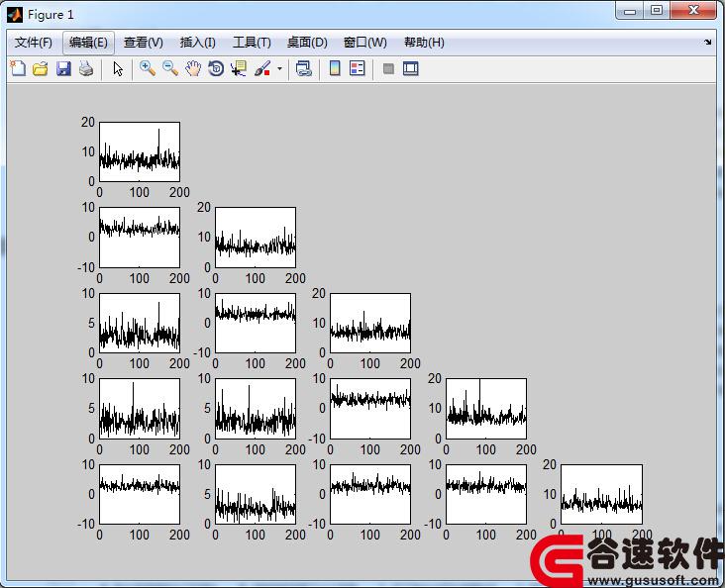The image size is (725, 588).
Task: Activate the Zoom Out magnifier tool
Action: pos(170,68)
